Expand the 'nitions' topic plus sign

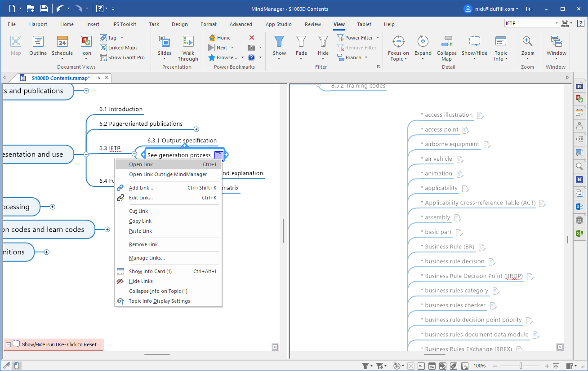[47, 252]
